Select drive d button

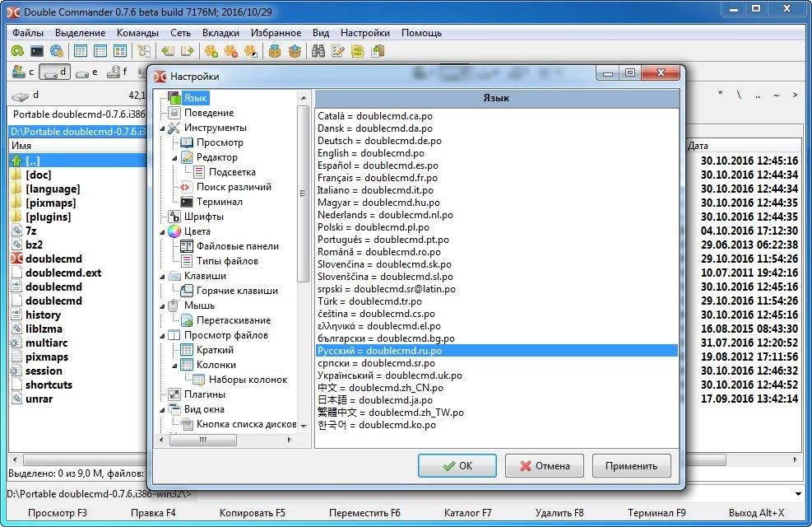pos(55,72)
